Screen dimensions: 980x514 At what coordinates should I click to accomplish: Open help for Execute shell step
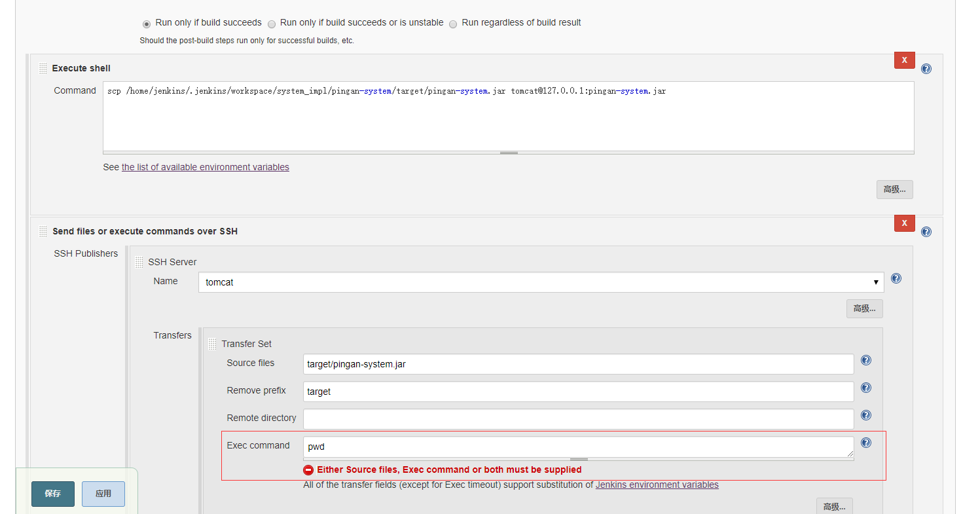coord(926,69)
